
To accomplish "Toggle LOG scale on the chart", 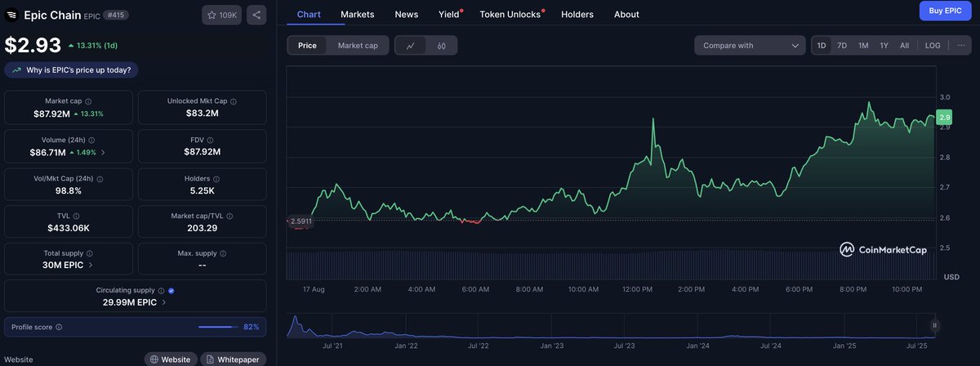I will point(933,46).
